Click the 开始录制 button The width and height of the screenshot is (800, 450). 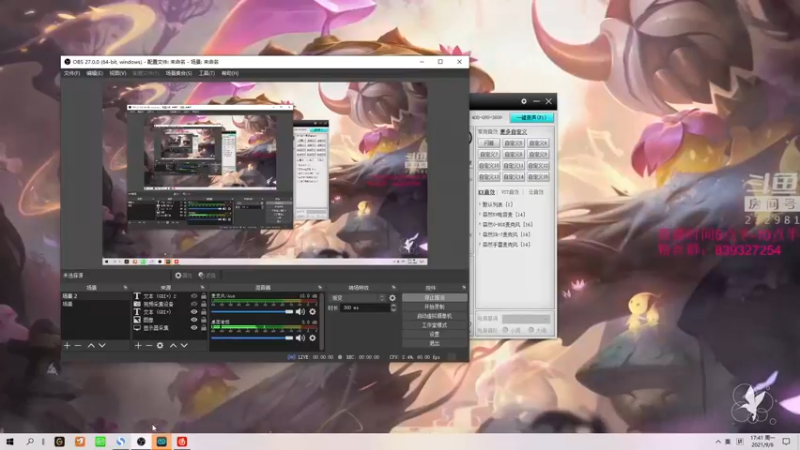pos(434,307)
